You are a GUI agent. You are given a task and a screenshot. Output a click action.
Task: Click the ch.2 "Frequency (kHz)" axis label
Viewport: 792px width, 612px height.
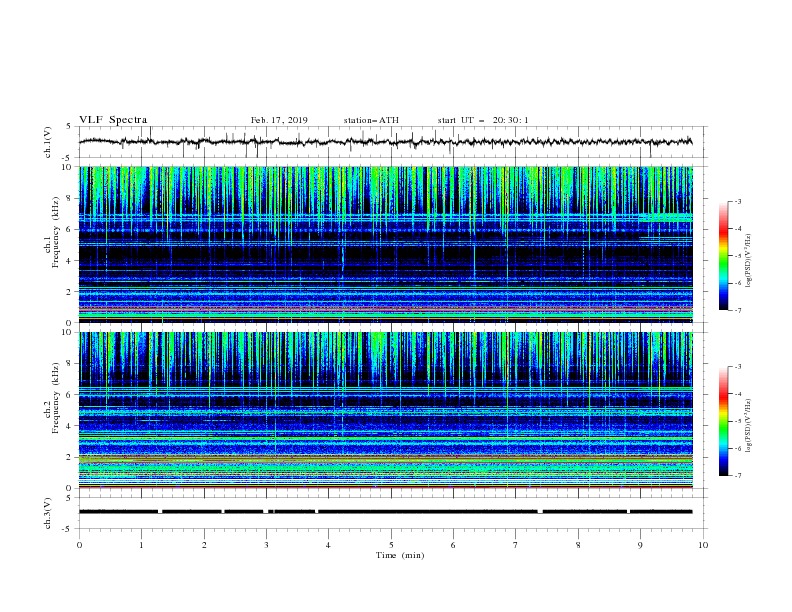(x=56, y=397)
